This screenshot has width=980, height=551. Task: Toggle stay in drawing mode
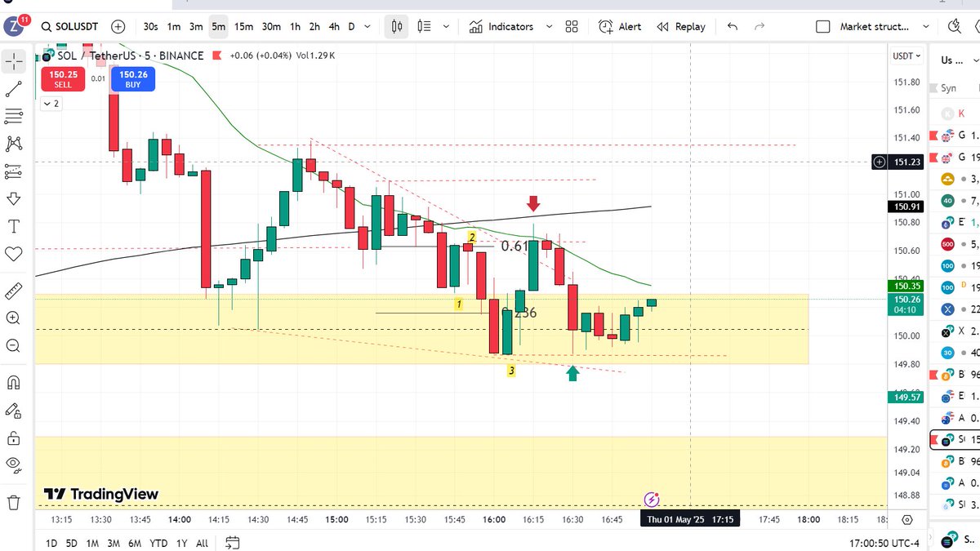click(x=14, y=410)
